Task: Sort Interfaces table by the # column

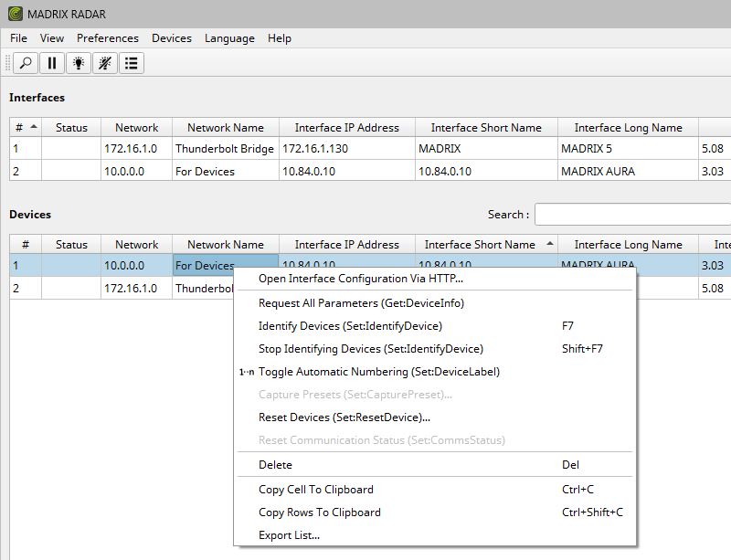Action: pyautogui.click(x=25, y=128)
